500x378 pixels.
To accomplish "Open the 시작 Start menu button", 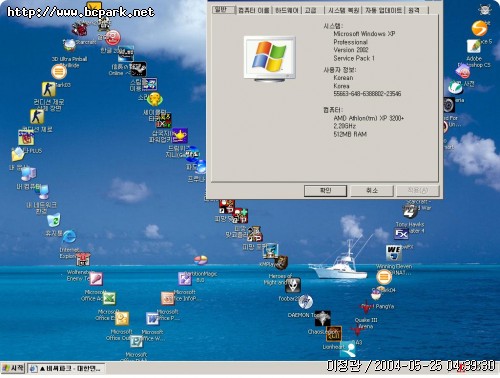I will [13, 369].
